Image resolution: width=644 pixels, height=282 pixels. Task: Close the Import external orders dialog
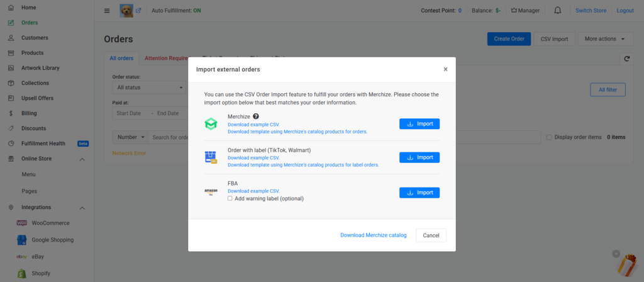click(446, 69)
